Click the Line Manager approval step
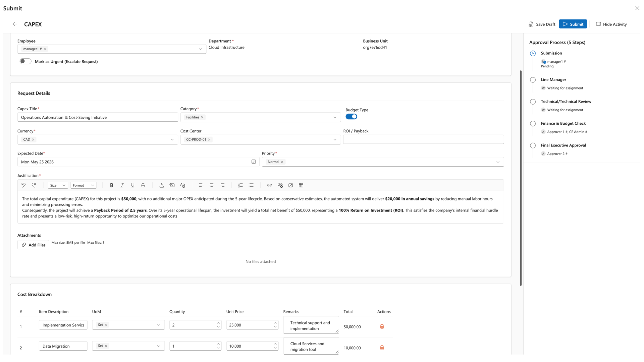 click(x=553, y=79)
